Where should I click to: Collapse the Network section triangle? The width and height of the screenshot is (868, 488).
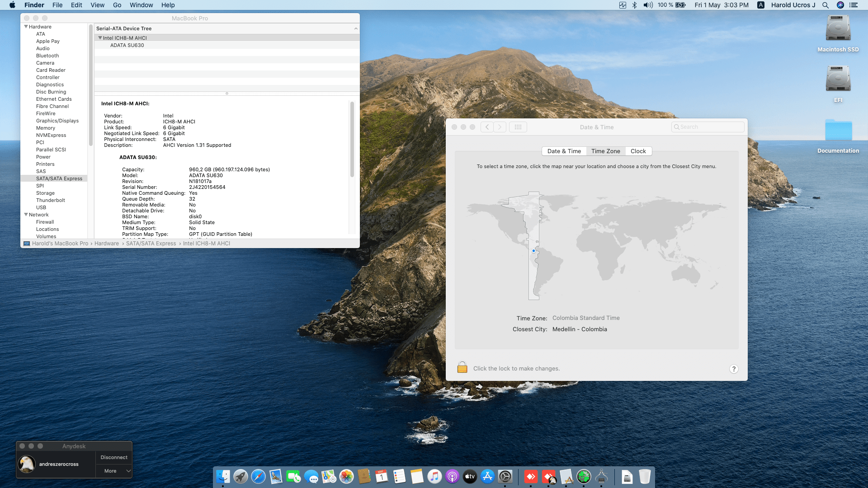point(26,215)
